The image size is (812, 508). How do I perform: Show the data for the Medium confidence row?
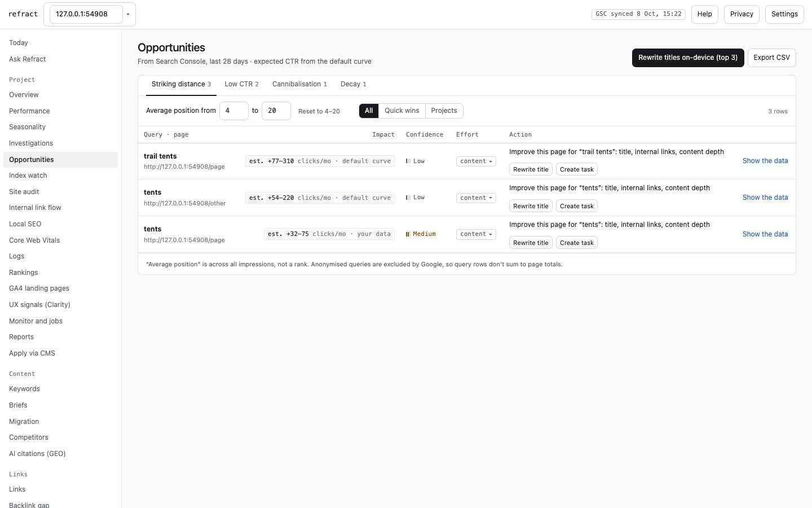click(x=765, y=234)
